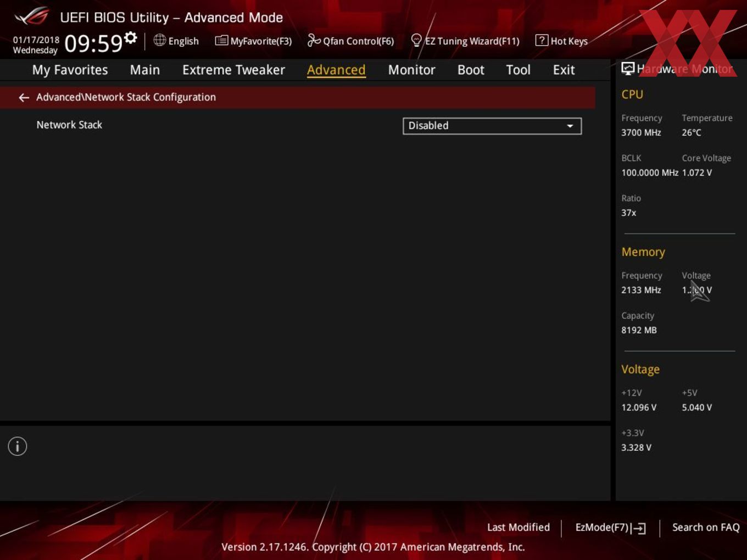The width and height of the screenshot is (747, 560).
Task: Click BCLK value 100.0000 MHz
Action: pos(650,172)
